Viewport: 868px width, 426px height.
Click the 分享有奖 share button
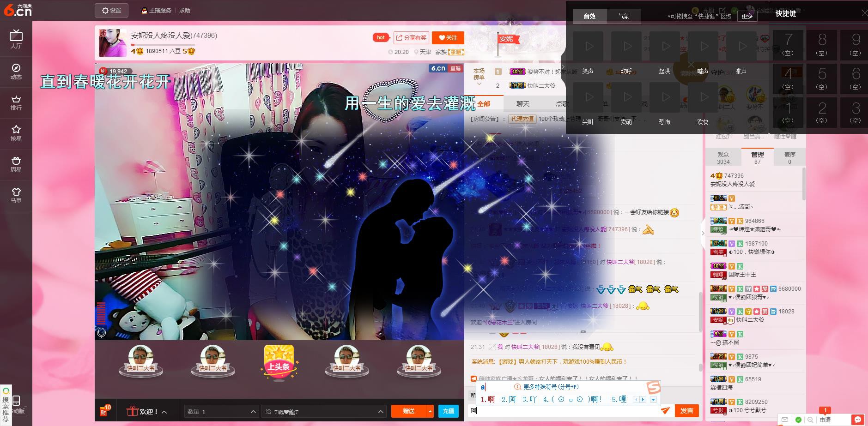[411, 38]
